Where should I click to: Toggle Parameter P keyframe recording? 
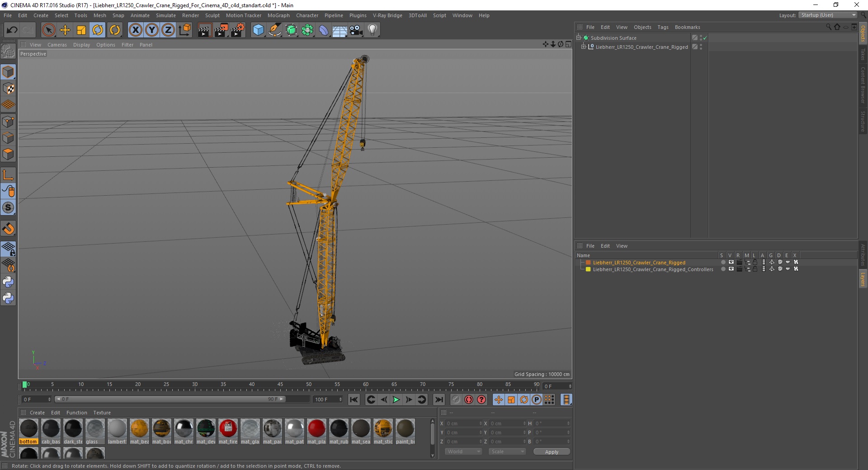(537, 399)
